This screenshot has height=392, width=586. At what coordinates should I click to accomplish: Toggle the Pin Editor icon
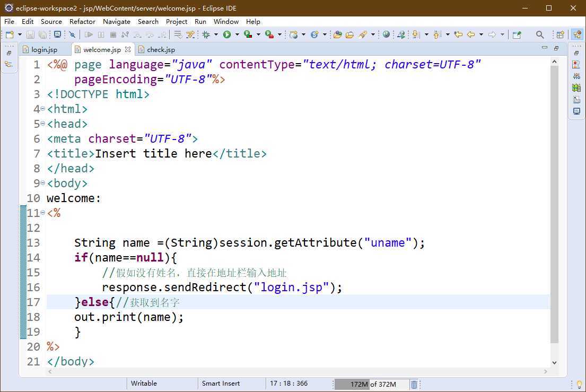click(x=517, y=35)
